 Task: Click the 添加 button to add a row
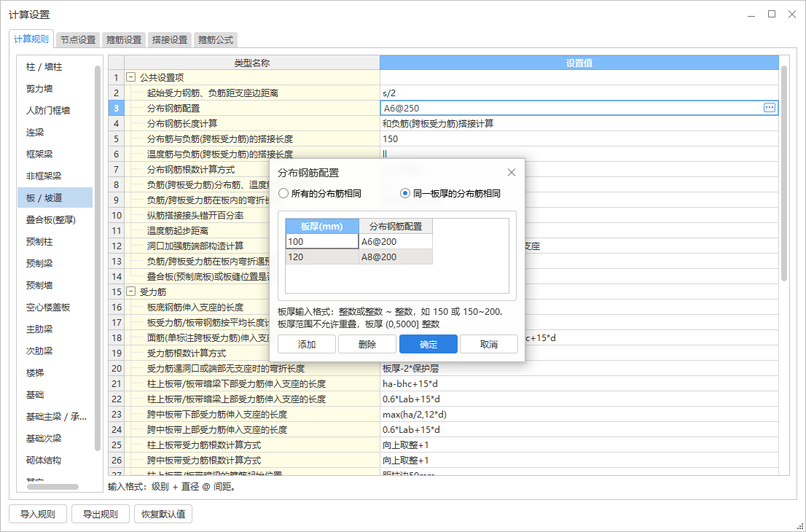tap(306, 343)
